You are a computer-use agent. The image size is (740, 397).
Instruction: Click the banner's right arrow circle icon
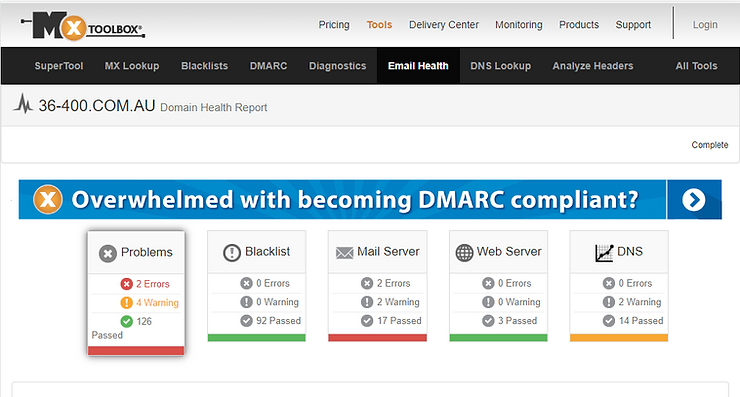(x=694, y=200)
